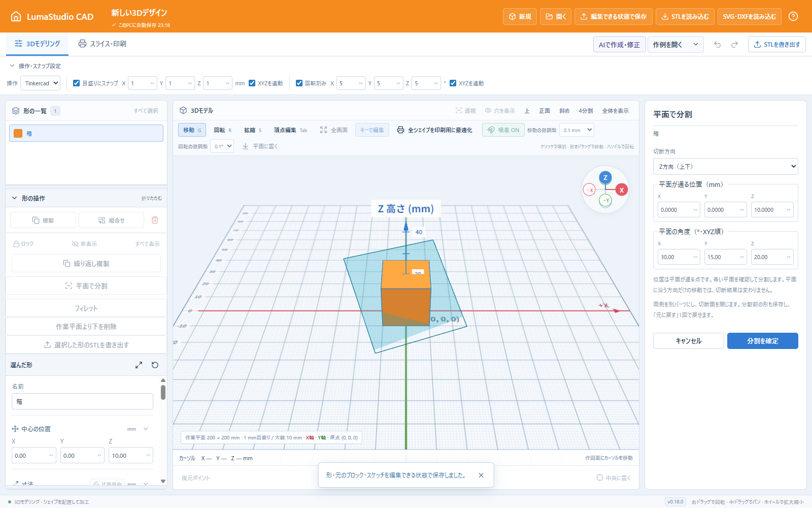The image size is (812, 508).
Task: Open the 切断方向 Z方向 dropdown
Action: 725,167
